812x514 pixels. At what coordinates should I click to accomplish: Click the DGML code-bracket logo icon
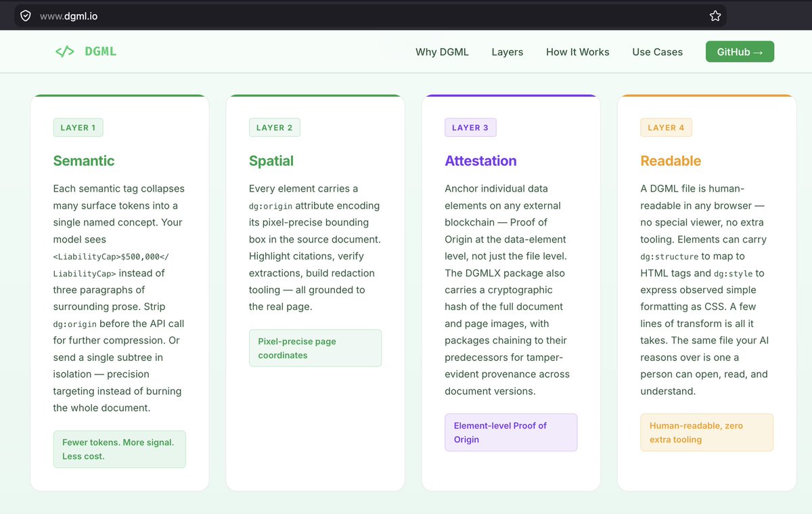coord(65,51)
